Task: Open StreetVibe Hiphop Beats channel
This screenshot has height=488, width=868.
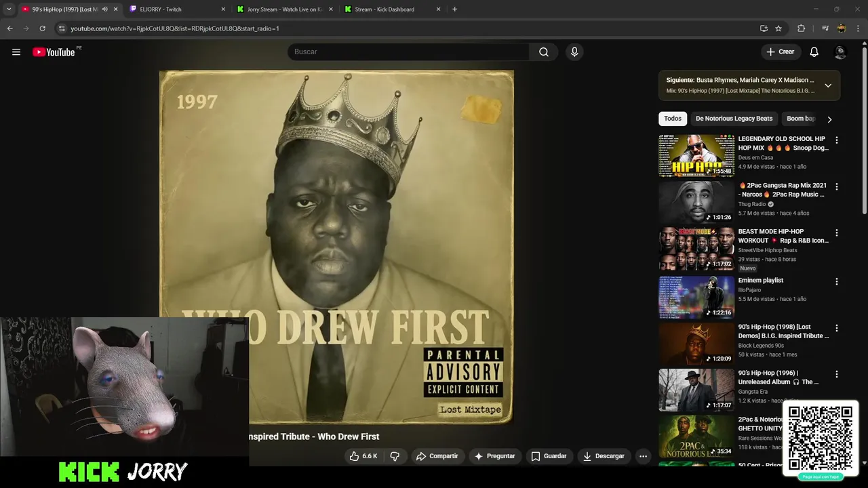Action: pos(768,250)
